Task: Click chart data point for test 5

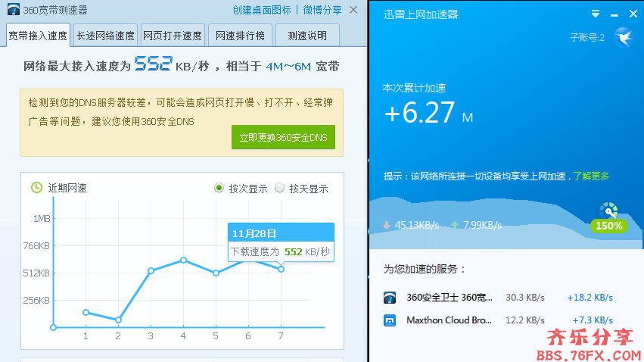Action: pos(216,273)
